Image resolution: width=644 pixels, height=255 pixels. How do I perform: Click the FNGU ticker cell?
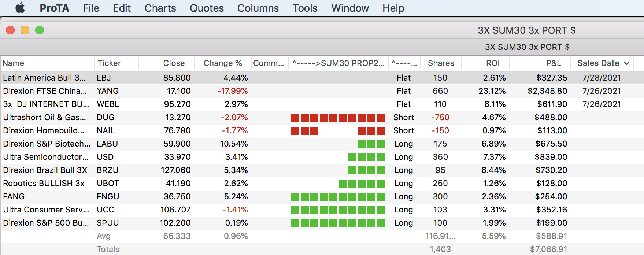[108, 197]
